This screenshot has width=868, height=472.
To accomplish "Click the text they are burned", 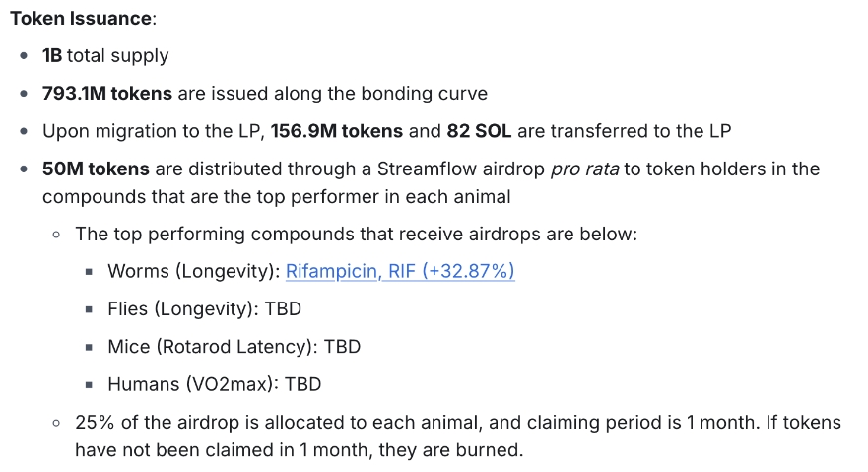I will click(x=450, y=450).
